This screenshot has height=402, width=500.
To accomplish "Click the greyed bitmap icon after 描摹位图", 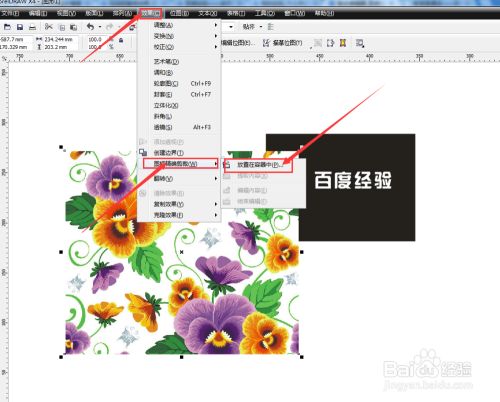I will click(318, 43).
